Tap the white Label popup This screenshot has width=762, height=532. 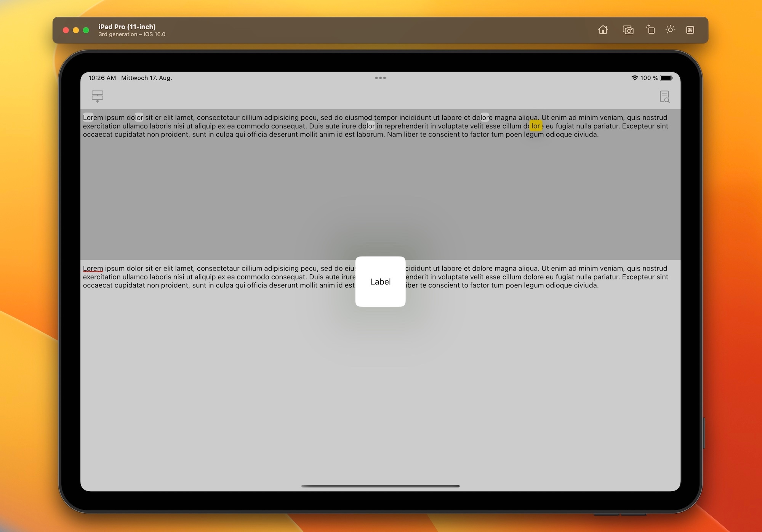pyautogui.click(x=380, y=281)
